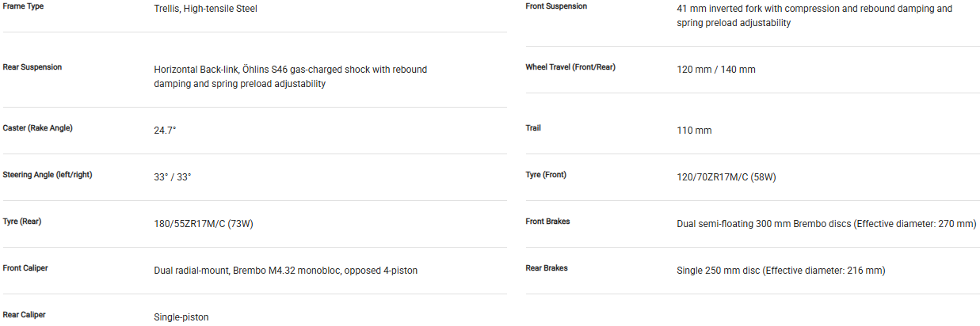Click the 110 mm trail value
Viewport: 980px width, 326px height.
click(694, 131)
